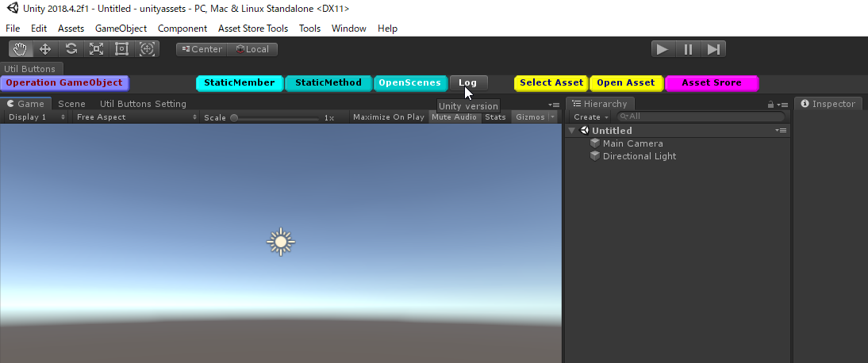
Task: Open the GameObject menu
Action: point(121,29)
